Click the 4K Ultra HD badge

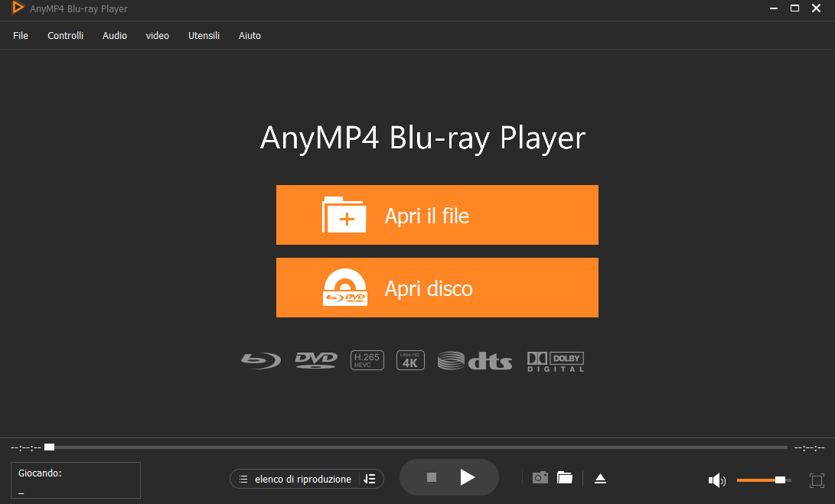(410, 360)
